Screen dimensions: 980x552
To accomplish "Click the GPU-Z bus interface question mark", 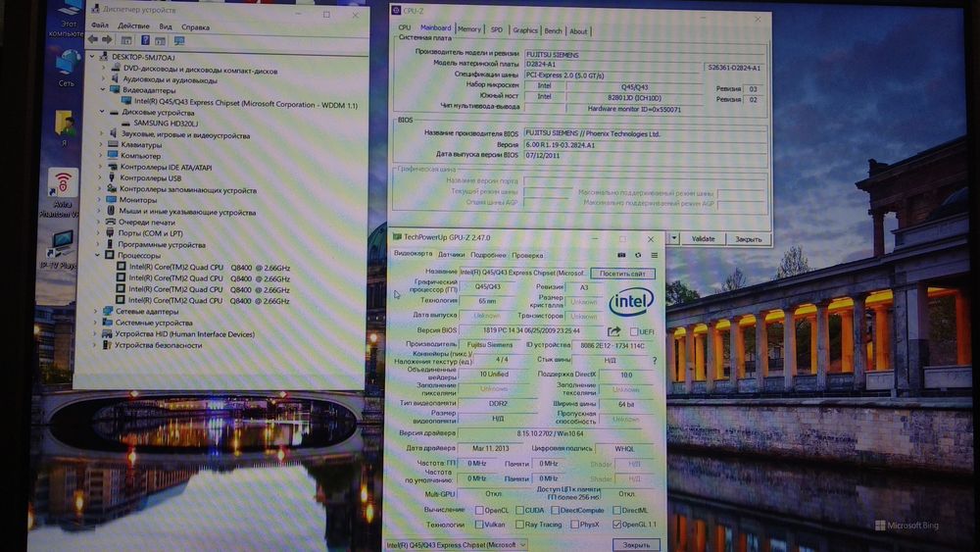I will [655, 361].
